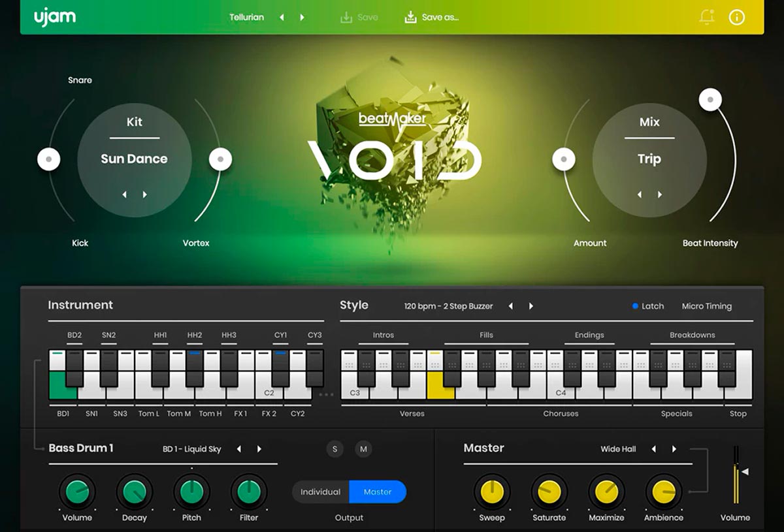Click the Bass Drum Volume knob
This screenshot has height=532, width=784.
click(77, 492)
